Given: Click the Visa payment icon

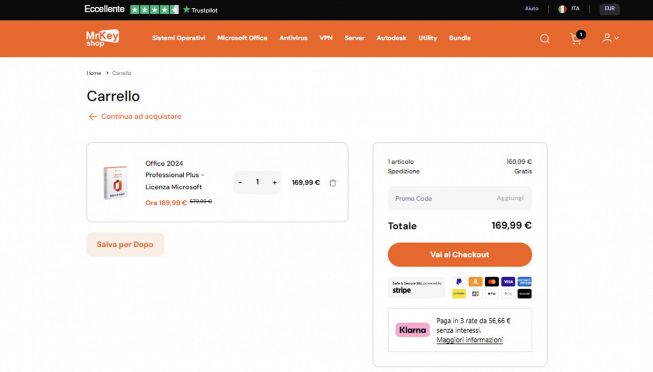Looking at the screenshot, I should 508,282.
